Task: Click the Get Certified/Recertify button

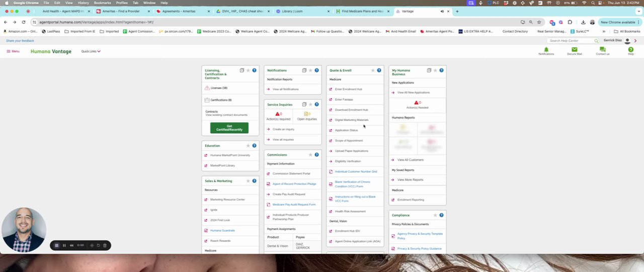Action: pos(229,128)
